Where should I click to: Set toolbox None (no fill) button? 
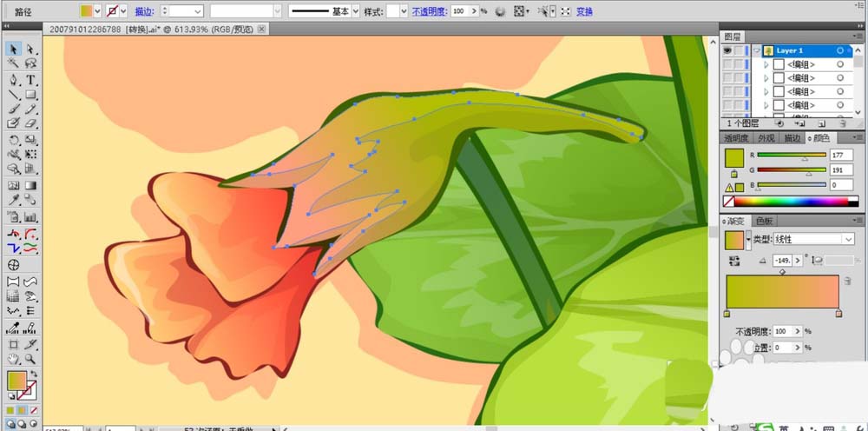(x=35, y=410)
